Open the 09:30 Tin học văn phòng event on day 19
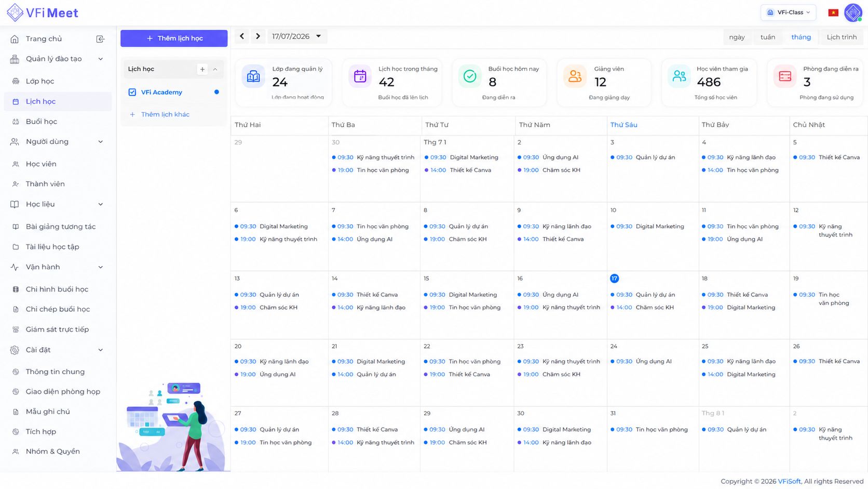The image size is (868, 489). point(822,299)
